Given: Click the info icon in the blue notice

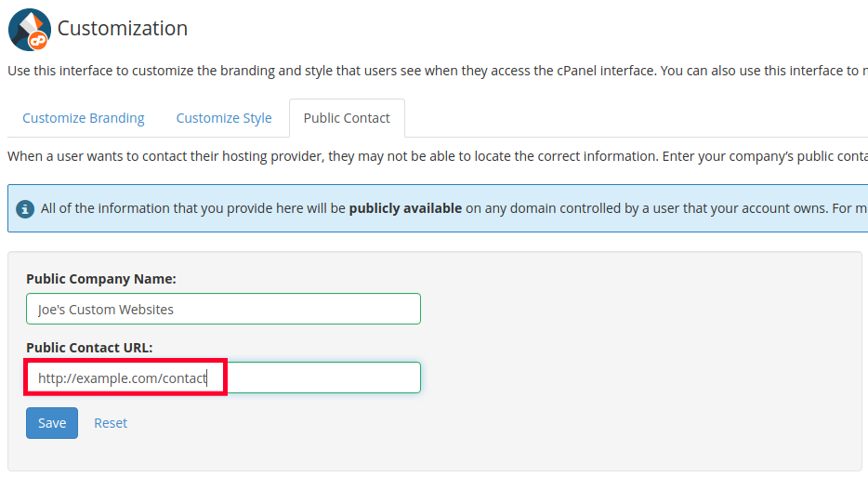Looking at the screenshot, I should 26,208.
